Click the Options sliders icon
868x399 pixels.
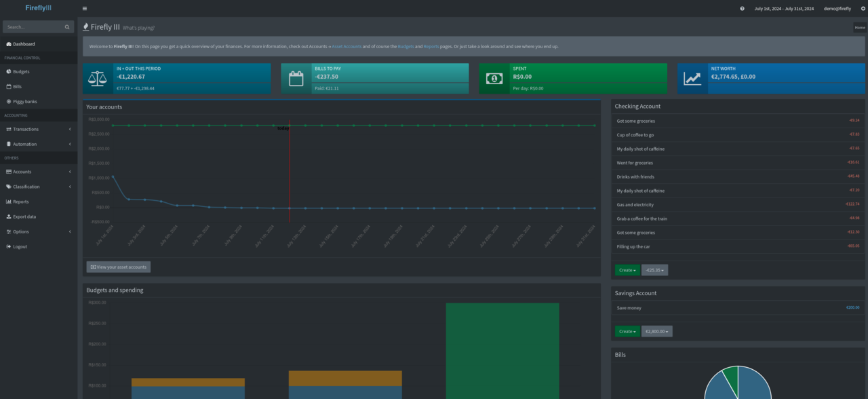point(9,231)
